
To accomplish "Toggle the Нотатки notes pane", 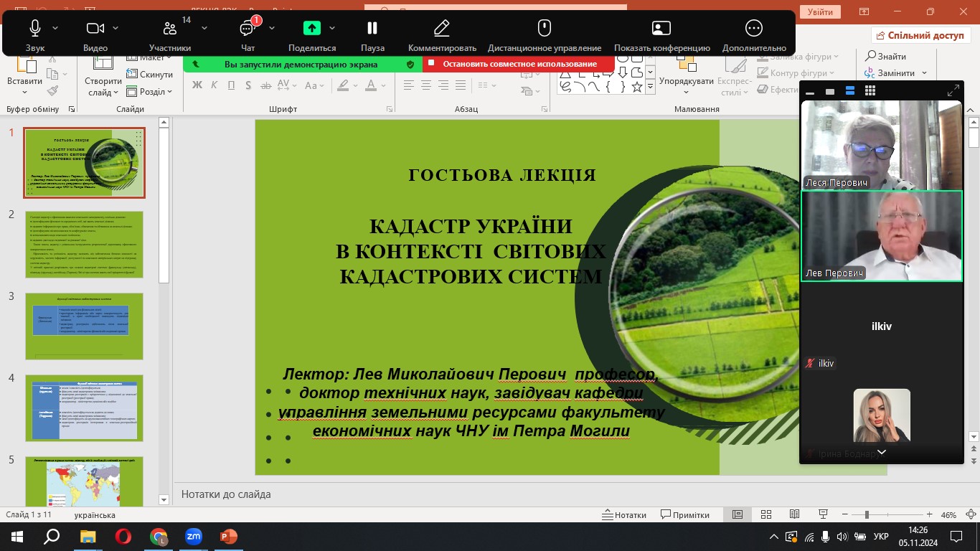I will [624, 515].
